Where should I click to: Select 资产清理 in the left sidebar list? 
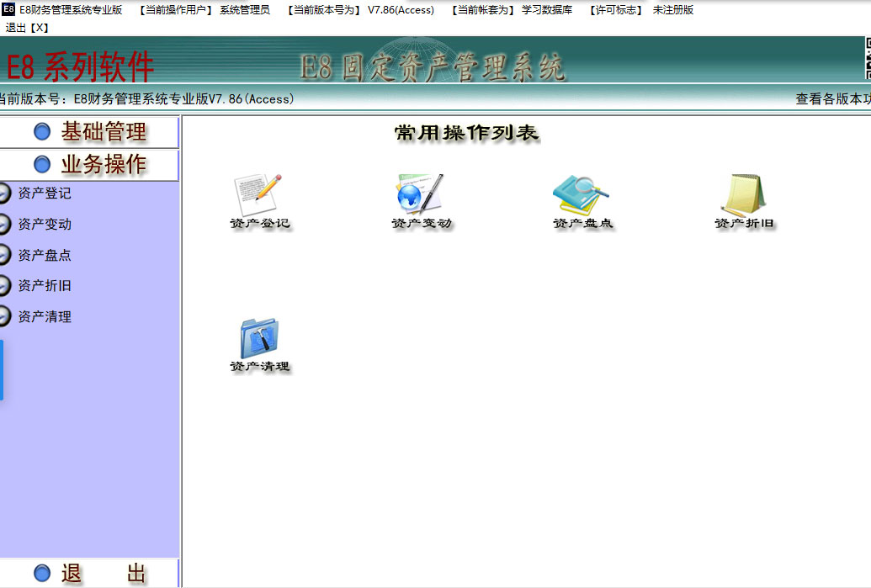pos(45,316)
